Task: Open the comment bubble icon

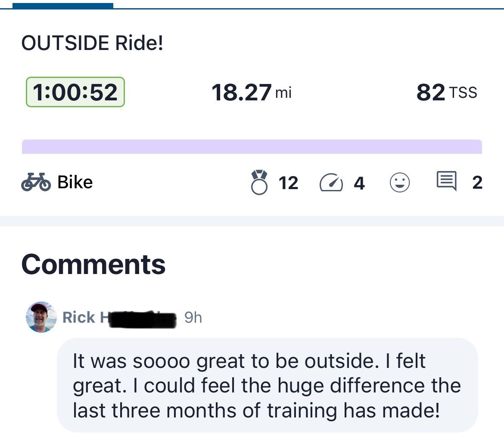Action: tap(447, 182)
